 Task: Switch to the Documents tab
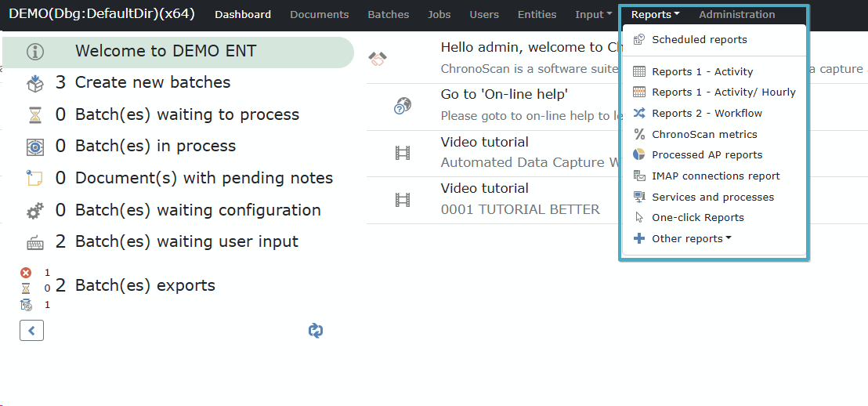(x=319, y=14)
